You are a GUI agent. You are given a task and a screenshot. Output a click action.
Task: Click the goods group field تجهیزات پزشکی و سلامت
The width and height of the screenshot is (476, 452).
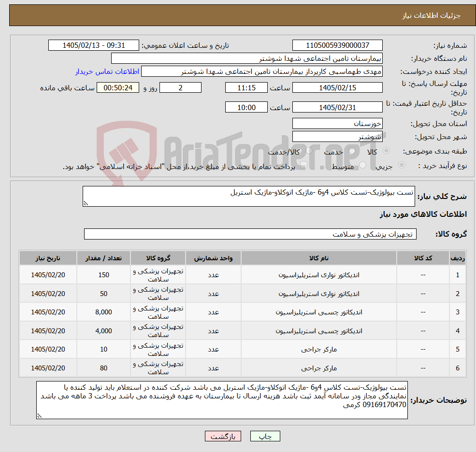pos(250,234)
